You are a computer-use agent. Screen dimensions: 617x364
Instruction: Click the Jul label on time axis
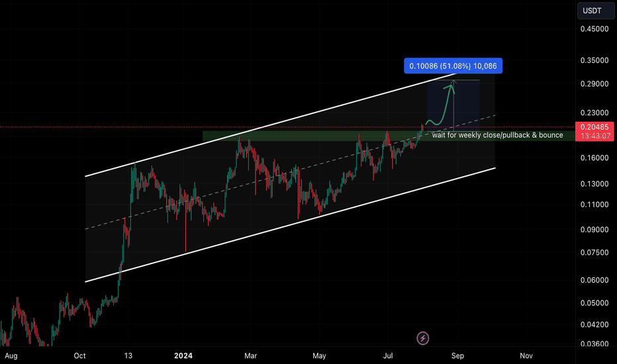(x=388, y=356)
